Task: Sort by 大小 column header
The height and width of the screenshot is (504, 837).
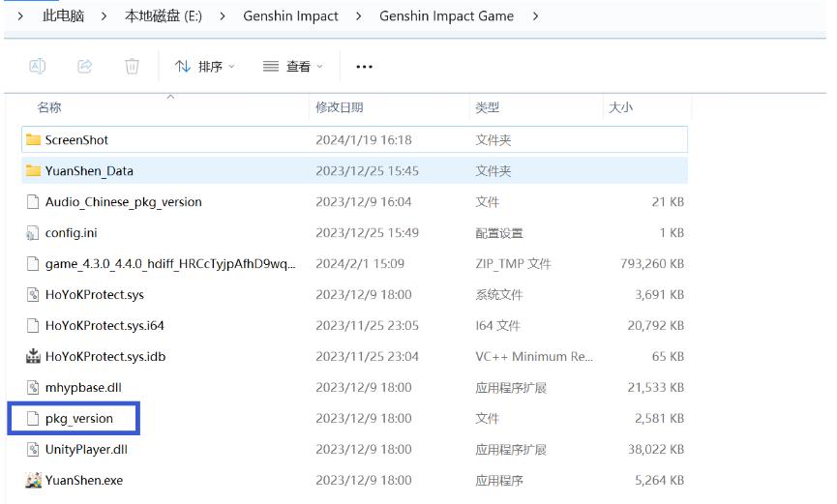Action: (x=620, y=107)
